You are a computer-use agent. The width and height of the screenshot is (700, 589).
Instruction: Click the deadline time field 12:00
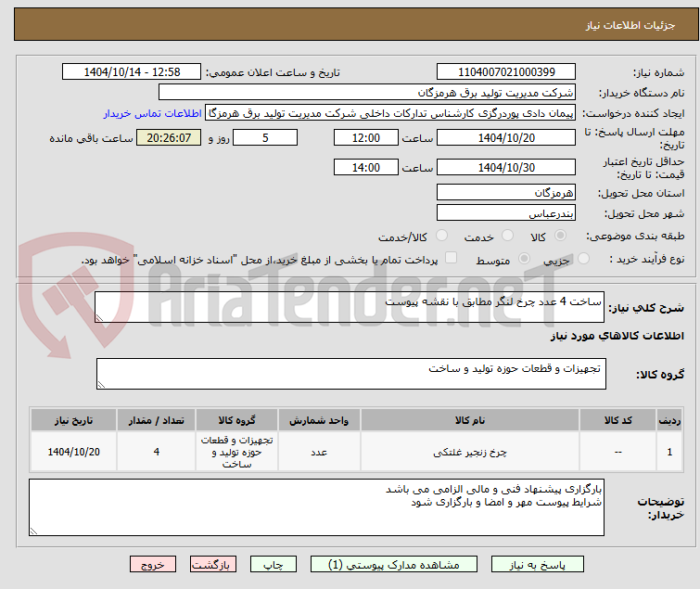pyautogui.click(x=366, y=137)
